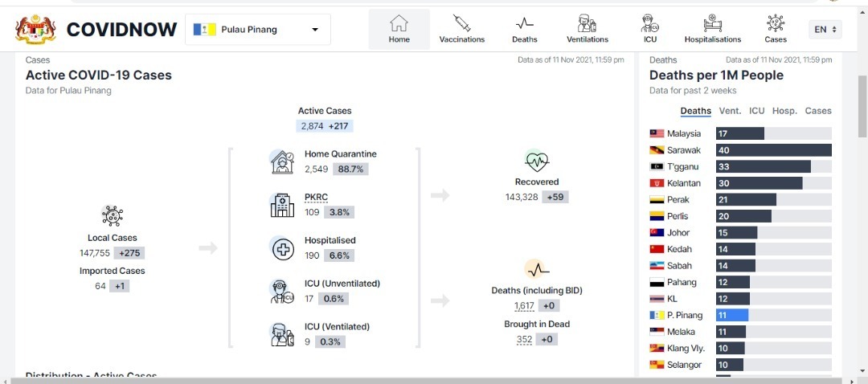Viewport: 868px width, 384px height.
Task: Switch to the Hosp. tab
Action: (785, 111)
